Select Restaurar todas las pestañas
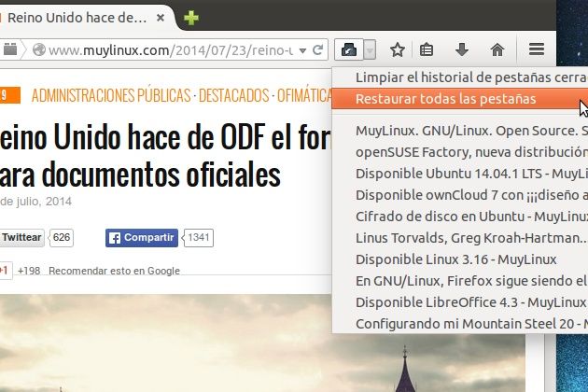588x392 pixels. click(x=446, y=99)
